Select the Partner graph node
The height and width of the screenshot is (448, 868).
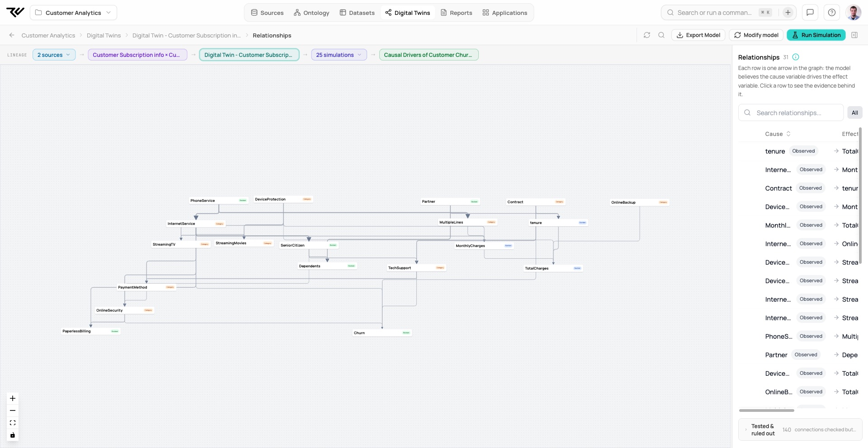(x=450, y=202)
